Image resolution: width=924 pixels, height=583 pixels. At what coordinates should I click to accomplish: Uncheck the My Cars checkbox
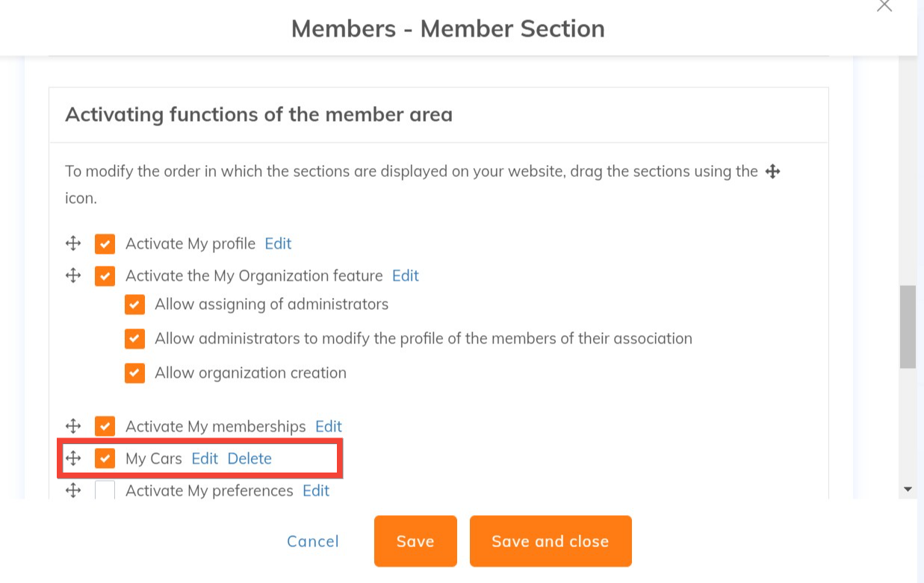point(105,458)
